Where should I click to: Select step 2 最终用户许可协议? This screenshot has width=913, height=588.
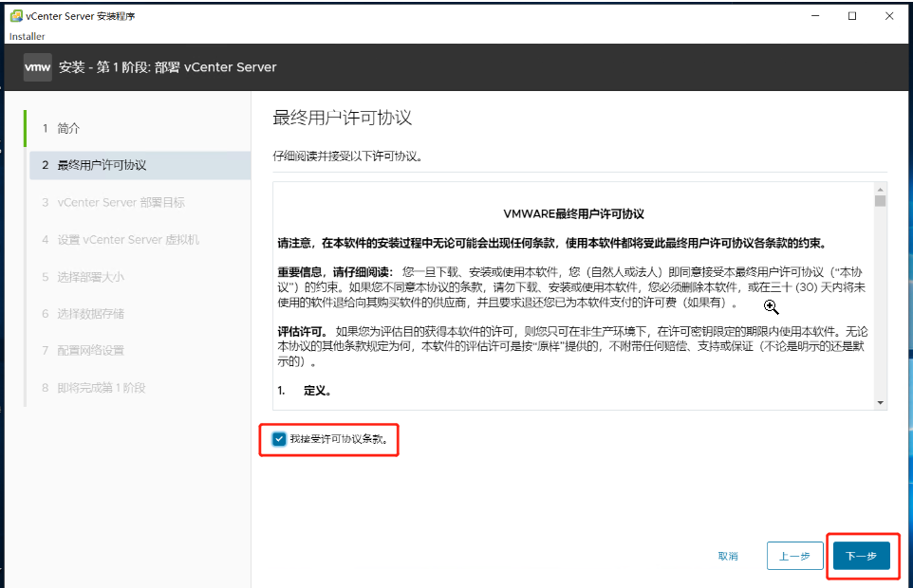pyautogui.click(x=140, y=165)
